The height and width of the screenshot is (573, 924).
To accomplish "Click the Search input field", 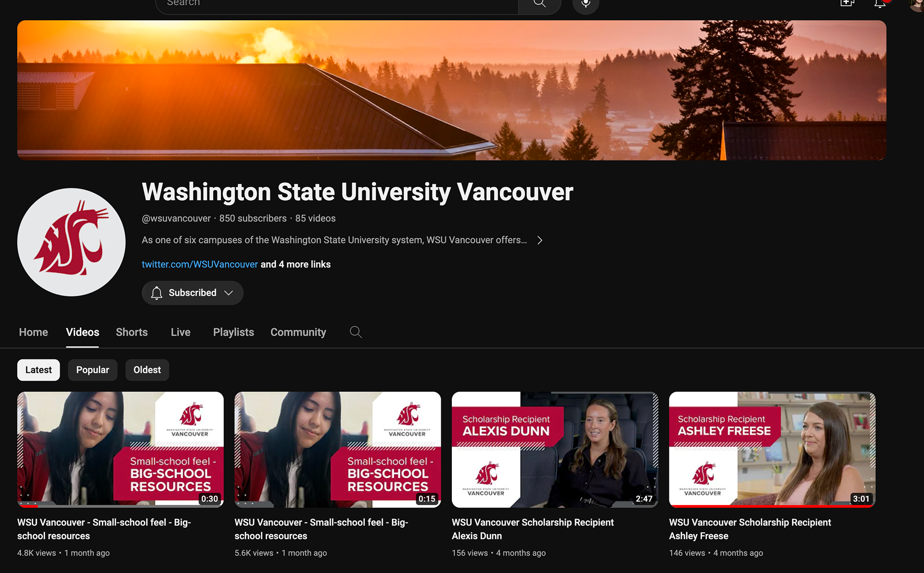I will coord(337,4).
